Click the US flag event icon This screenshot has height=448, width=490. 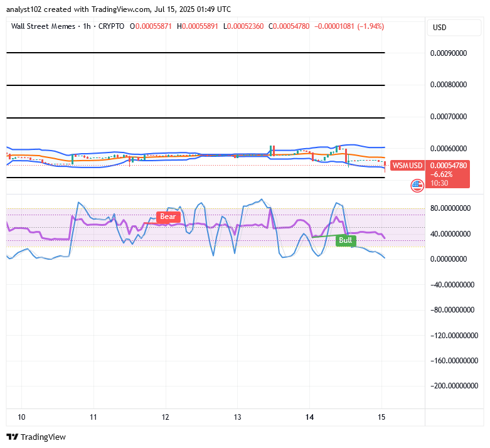point(417,186)
